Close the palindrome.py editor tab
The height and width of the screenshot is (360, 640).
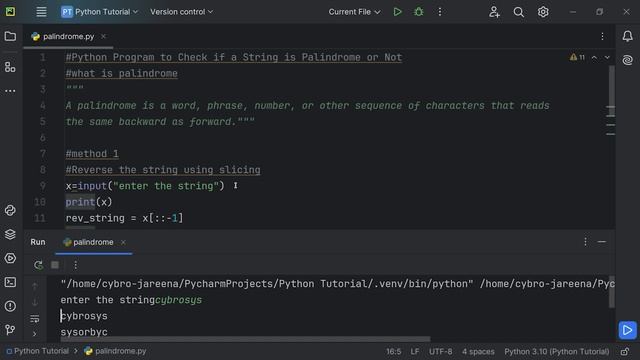pyautogui.click(x=104, y=36)
